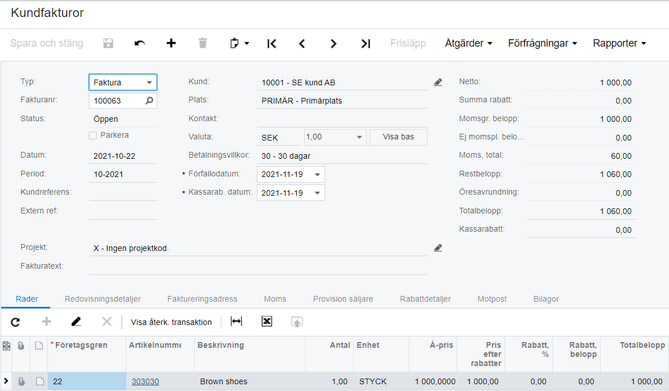Click the Plats field PRIMÄR - Primärplats
Viewport: 669px width, 391px height.
point(342,101)
